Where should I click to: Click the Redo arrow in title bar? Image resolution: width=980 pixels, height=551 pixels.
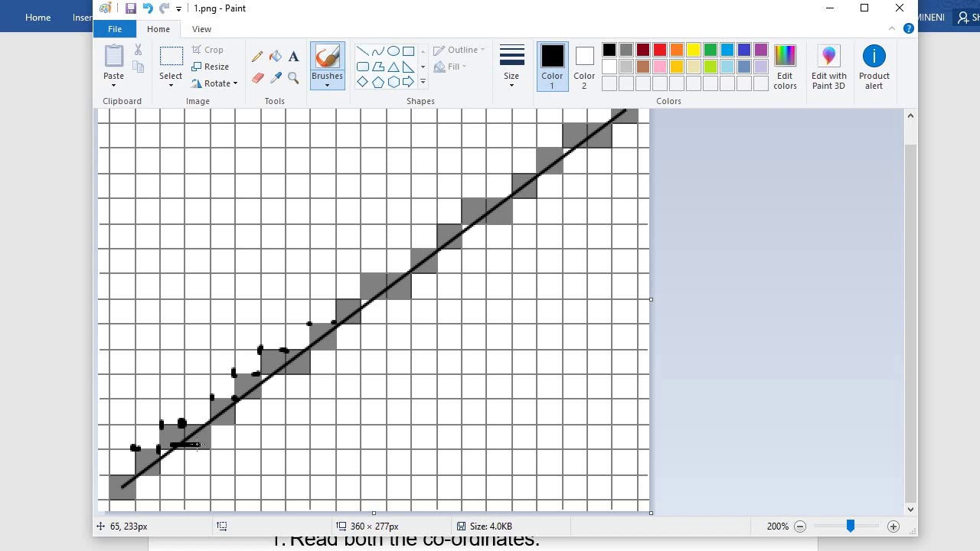tap(164, 8)
